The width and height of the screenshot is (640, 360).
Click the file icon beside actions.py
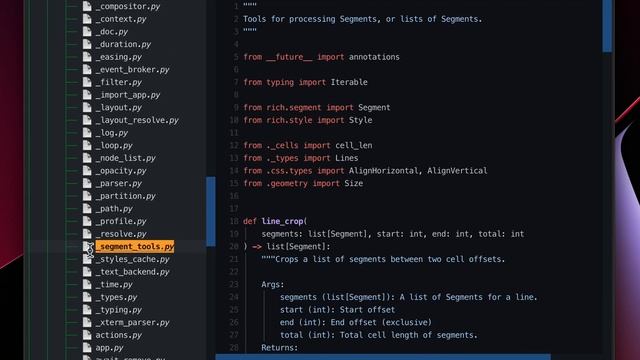87,335
